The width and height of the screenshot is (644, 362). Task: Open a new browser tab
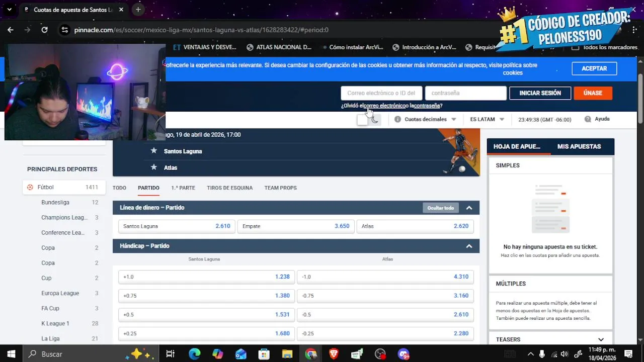(138, 9)
